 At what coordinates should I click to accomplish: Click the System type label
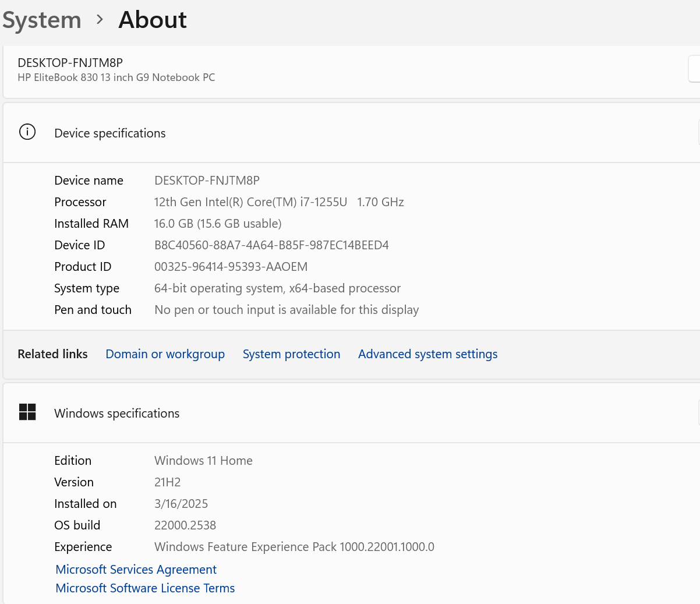click(x=87, y=288)
